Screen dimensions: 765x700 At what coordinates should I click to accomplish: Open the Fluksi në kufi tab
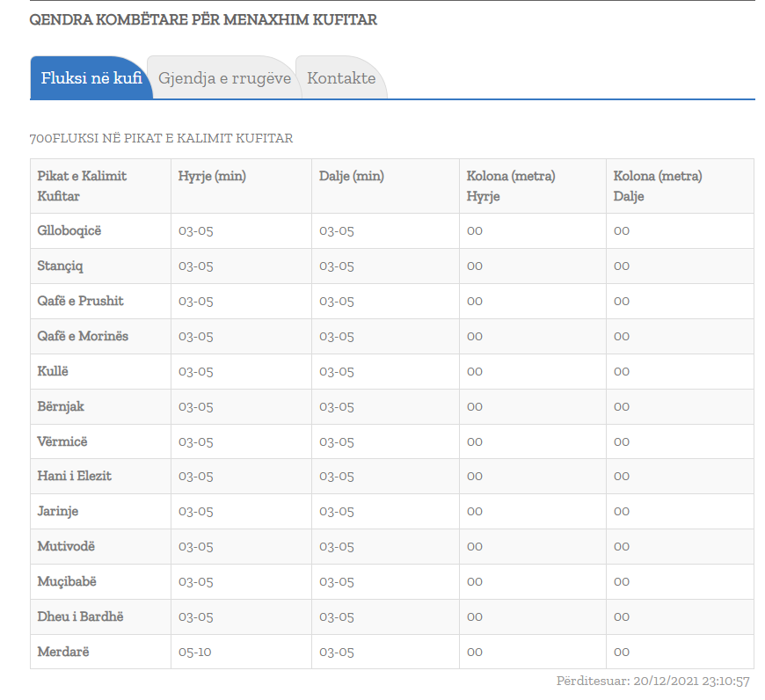[x=91, y=78]
